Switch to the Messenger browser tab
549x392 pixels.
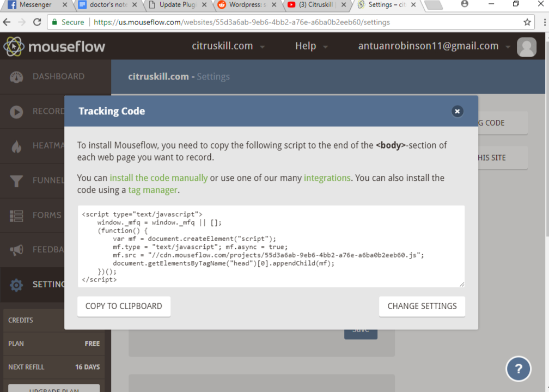[x=35, y=5]
